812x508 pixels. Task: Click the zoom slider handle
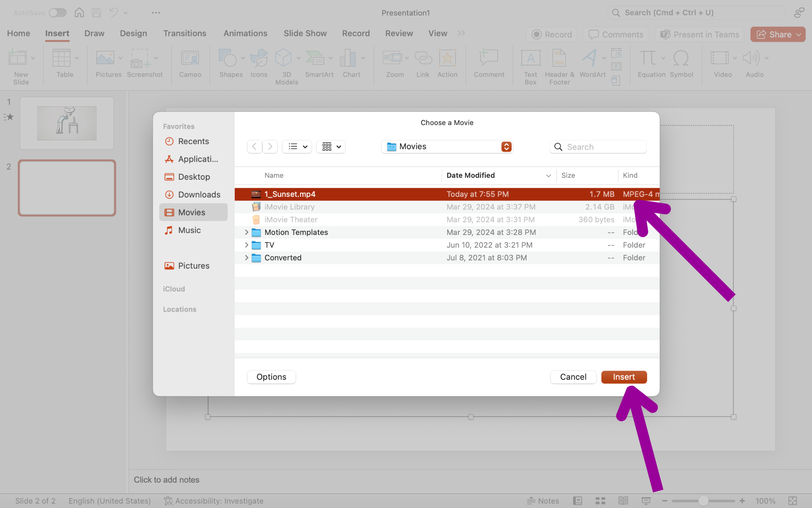point(703,501)
